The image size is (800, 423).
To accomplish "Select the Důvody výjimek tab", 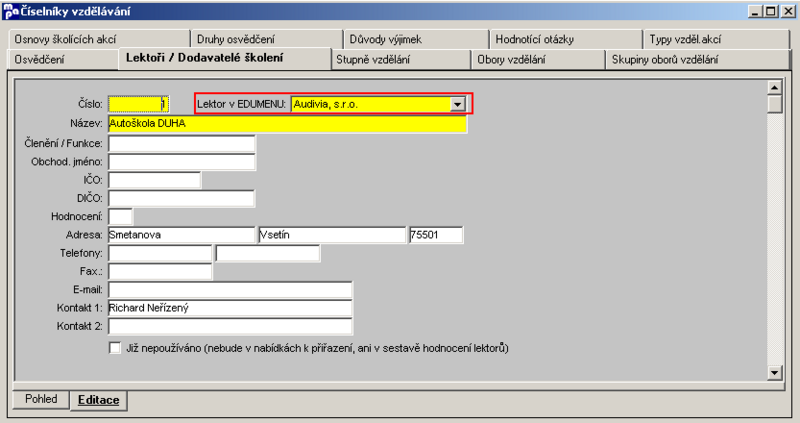I will 416,39.
